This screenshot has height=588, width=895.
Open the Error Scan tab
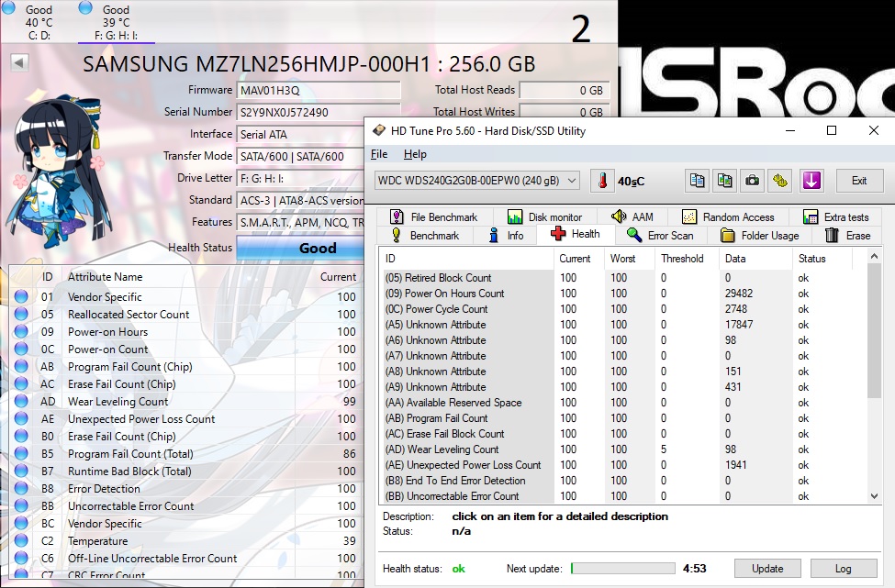pos(660,235)
